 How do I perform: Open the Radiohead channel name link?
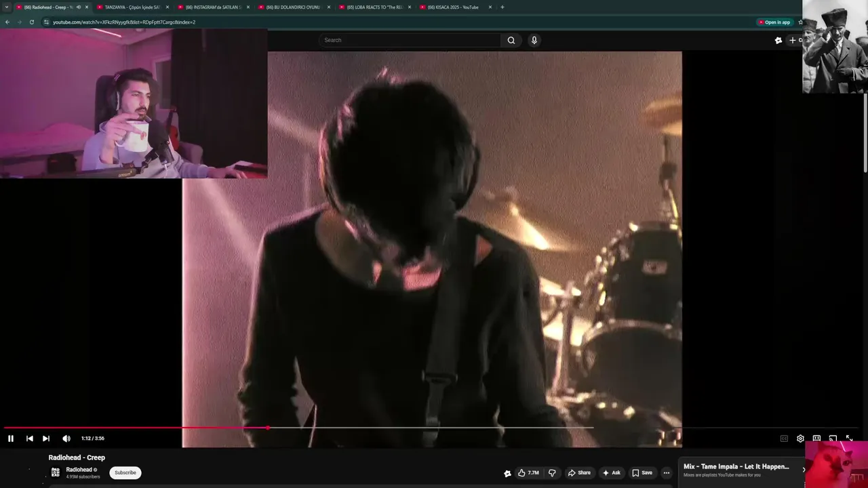point(79,470)
